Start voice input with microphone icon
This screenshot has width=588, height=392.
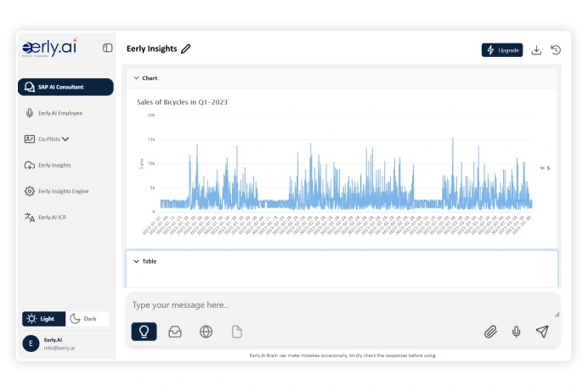[516, 332]
